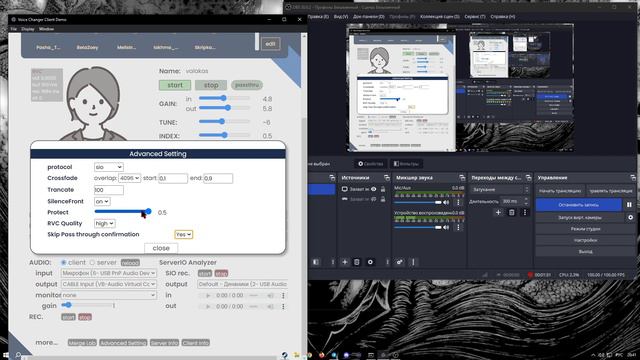Pop out the Sources dock
The height and width of the screenshot is (360, 640).
[x=387, y=178]
